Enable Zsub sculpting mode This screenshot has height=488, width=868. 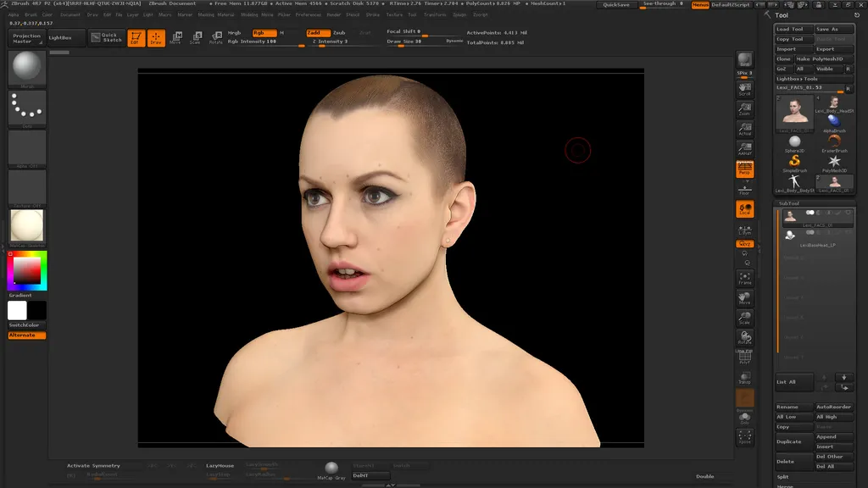coord(339,32)
